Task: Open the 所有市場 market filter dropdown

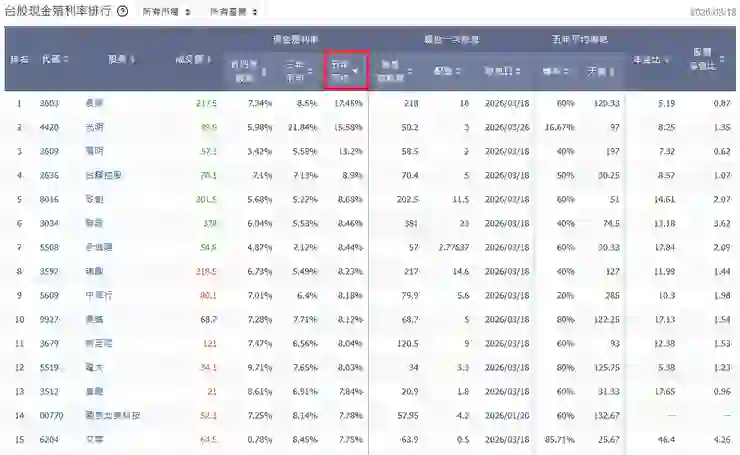Action: click(x=166, y=12)
